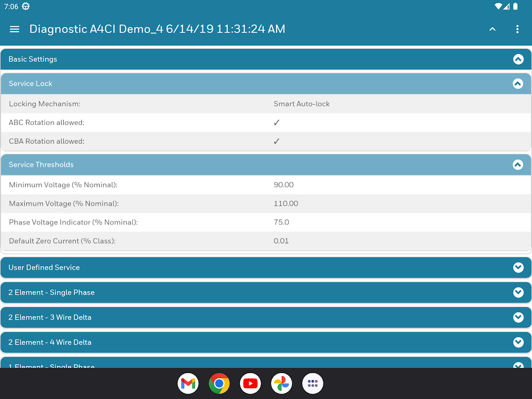532x399 pixels.
Task: Tap the Basic Settings header label
Action: (32, 59)
